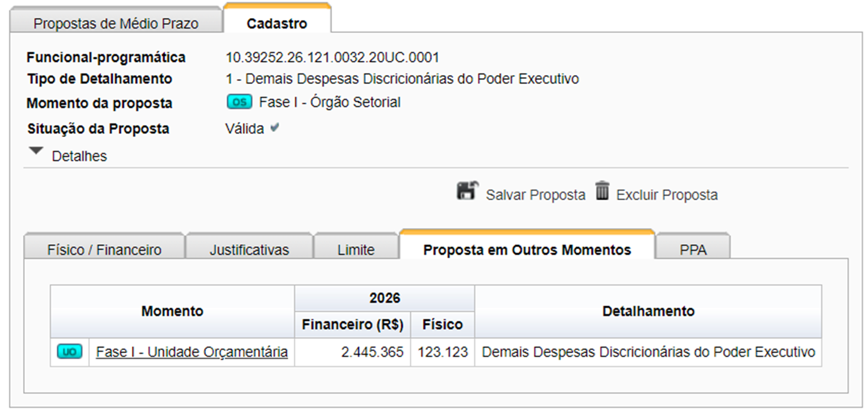Open Fase I - Unidade Orçamentária link

(x=192, y=352)
